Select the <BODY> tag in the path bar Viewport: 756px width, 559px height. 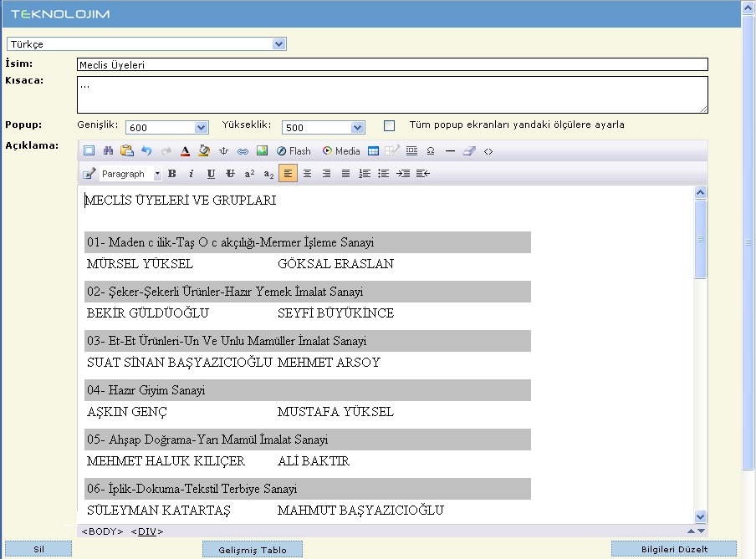coord(102,531)
